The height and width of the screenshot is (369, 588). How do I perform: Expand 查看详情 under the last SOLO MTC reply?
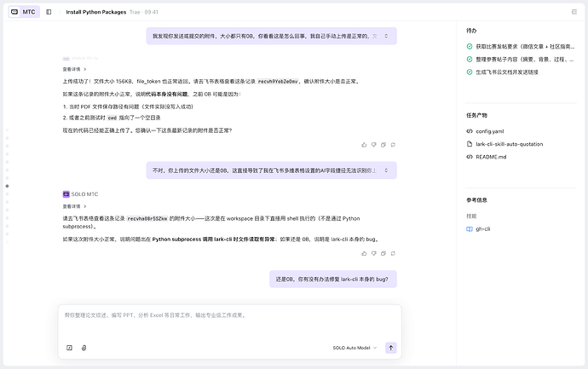point(72,206)
